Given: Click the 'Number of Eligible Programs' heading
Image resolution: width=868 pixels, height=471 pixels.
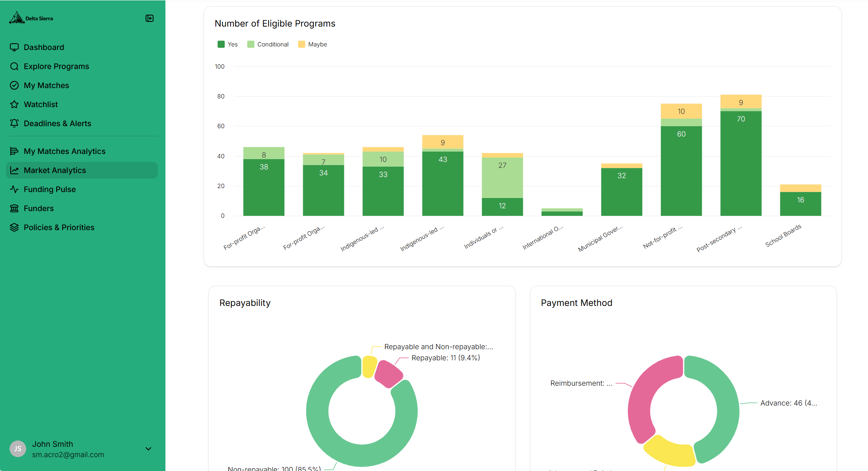Looking at the screenshot, I should point(275,23).
